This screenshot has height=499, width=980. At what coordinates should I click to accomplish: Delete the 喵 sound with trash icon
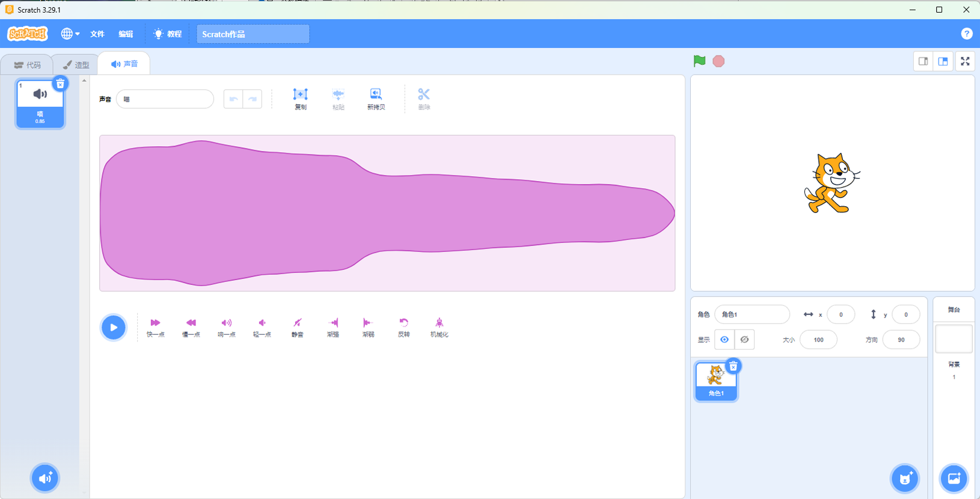click(60, 84)
